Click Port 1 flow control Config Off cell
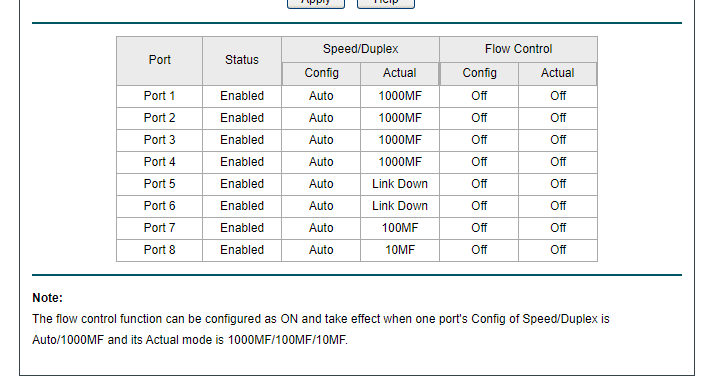Image resolution: width=717 pixels, height=390 pixels. [479, 96]
